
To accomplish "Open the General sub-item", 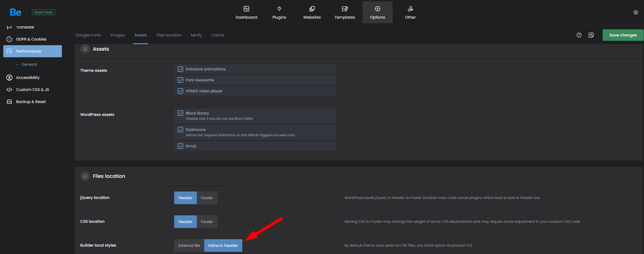I will 29,64.
